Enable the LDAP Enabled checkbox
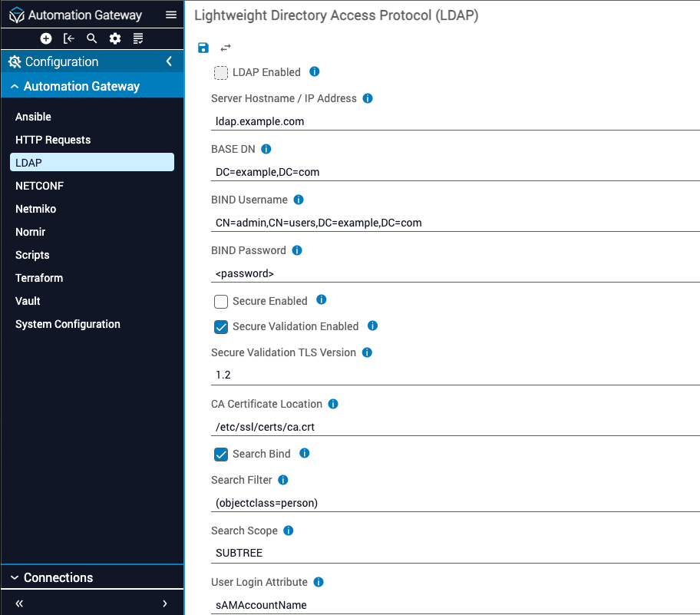 click(x=221, y=72)
